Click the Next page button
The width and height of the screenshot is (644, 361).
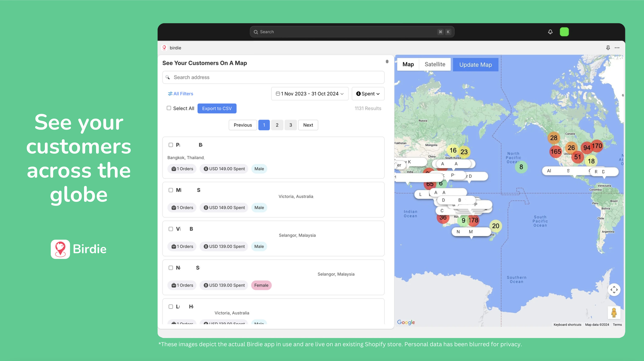308,125
